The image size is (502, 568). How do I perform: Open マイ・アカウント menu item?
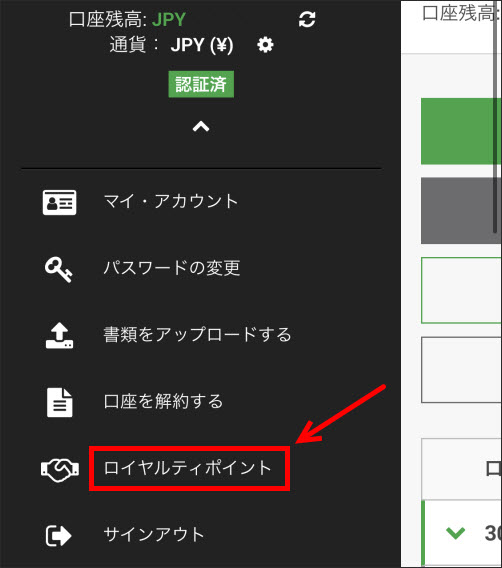(171, 201)
